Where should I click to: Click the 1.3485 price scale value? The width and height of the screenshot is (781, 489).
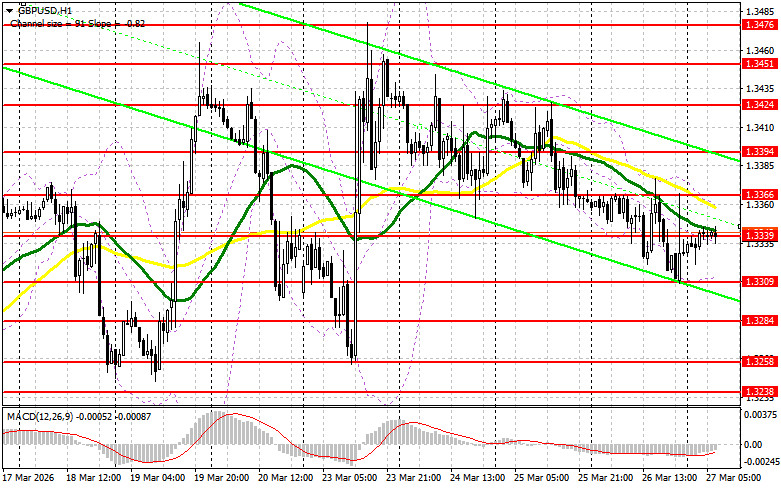tap(760, 11)
